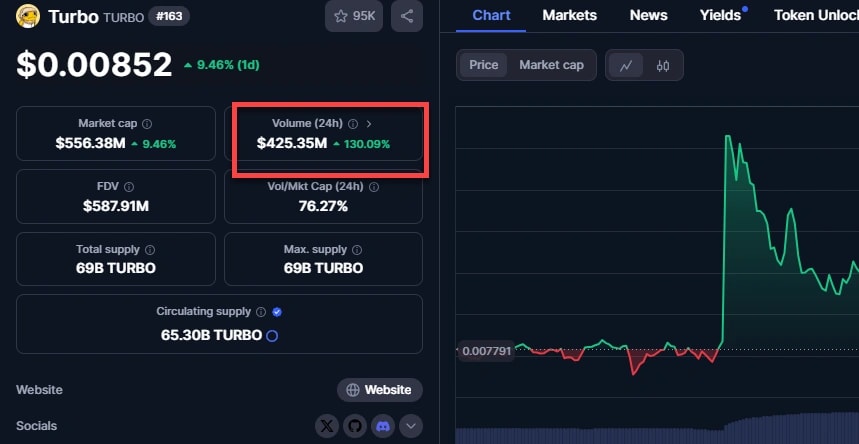859x444 pixels.
Task: Click the Turbo coin logo
Action: click(28, 16)
